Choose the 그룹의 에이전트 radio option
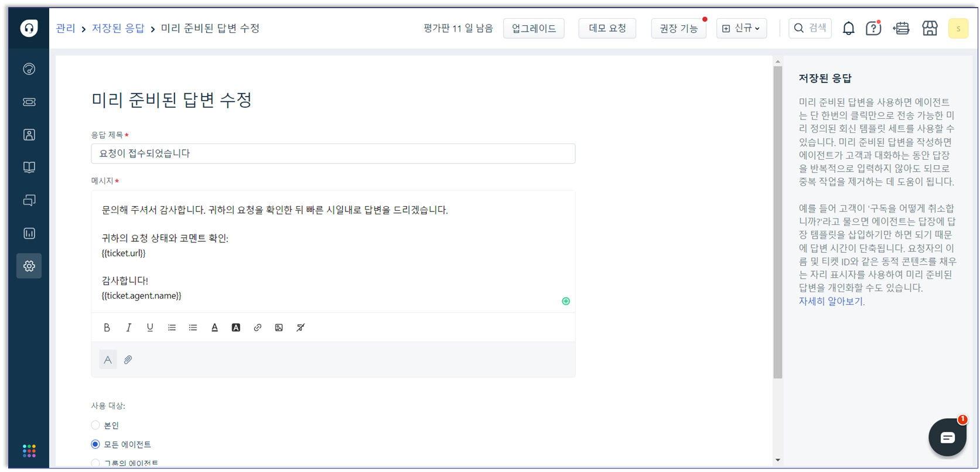 pos(95,463)
